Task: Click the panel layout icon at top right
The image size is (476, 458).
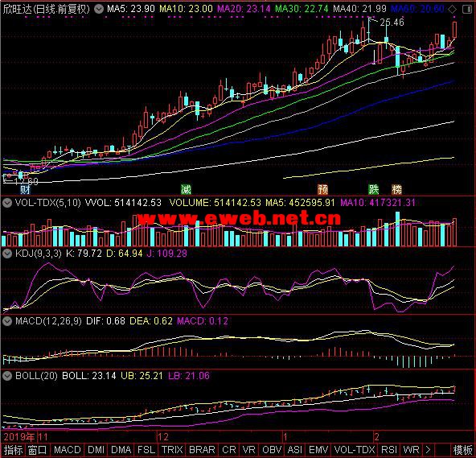Action: click(x=467, y=9)
